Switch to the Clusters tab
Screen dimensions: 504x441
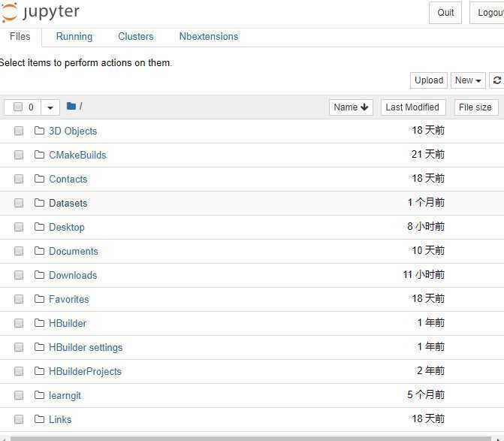click(x=136, y=37)
